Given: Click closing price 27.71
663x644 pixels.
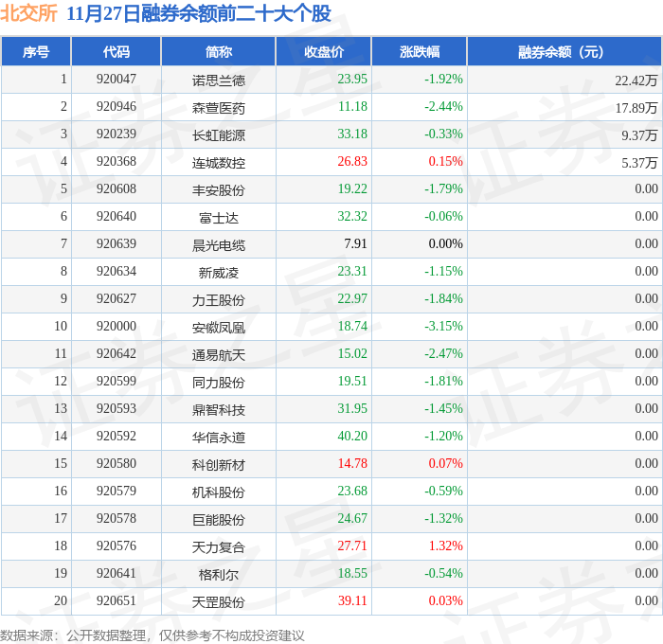Looking at the screenshot, I should pyautogui.click(x=352, y=546).
